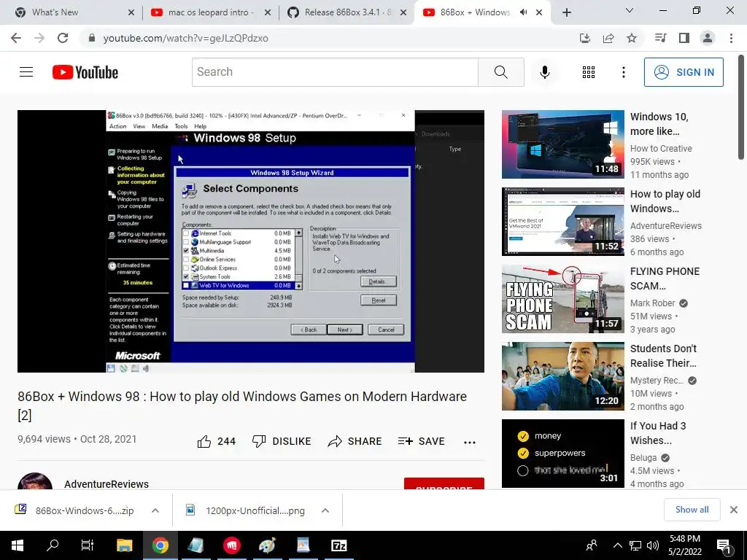Open tab search dropdown in Chrome
This screenshot has height=560, width=747.
tap(629, 10)
